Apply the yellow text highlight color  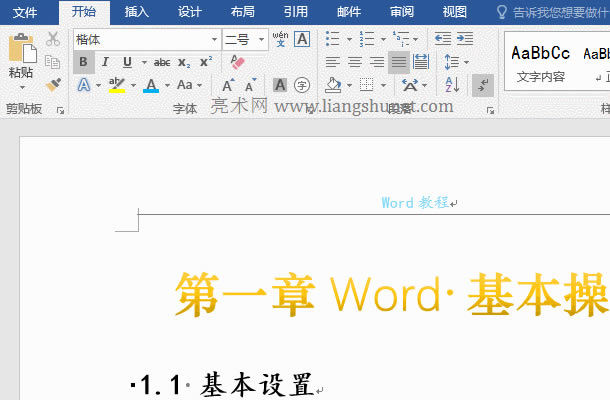click(x=117, y=86)
